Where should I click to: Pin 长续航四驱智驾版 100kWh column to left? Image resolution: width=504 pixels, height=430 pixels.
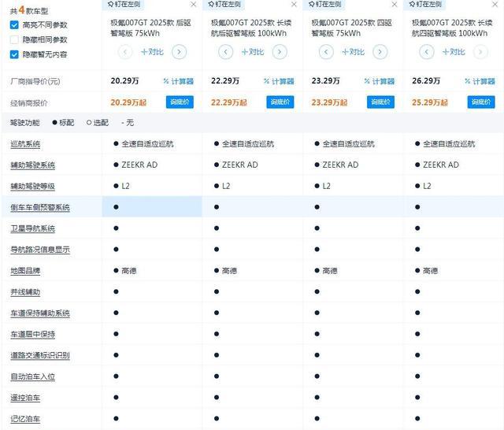(x=425, y=4)
